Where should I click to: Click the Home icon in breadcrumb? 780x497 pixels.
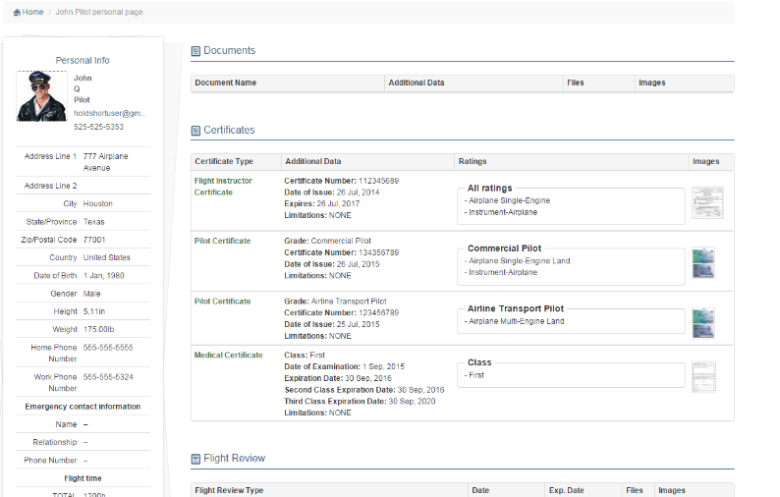click(17, 12)
